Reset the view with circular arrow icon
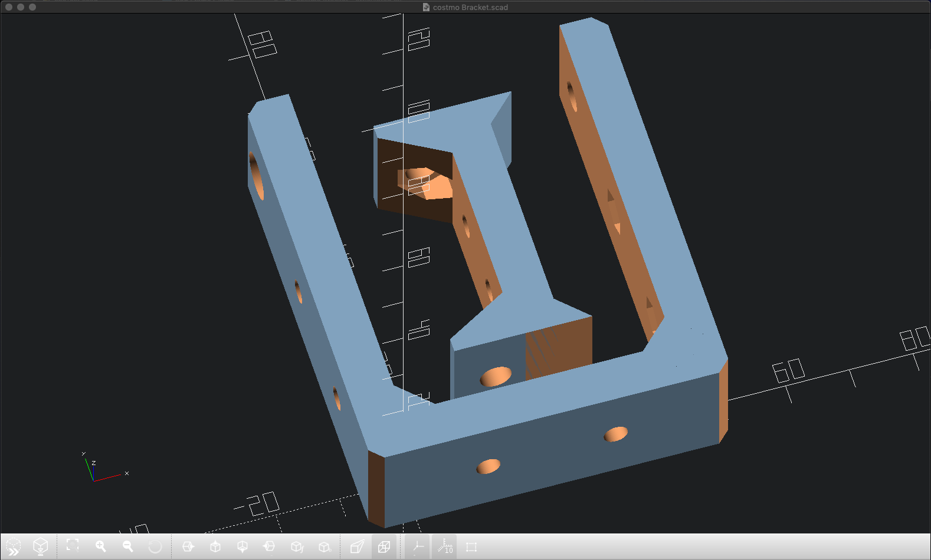This screenshot has height=560, width=931. click(155, 546)
